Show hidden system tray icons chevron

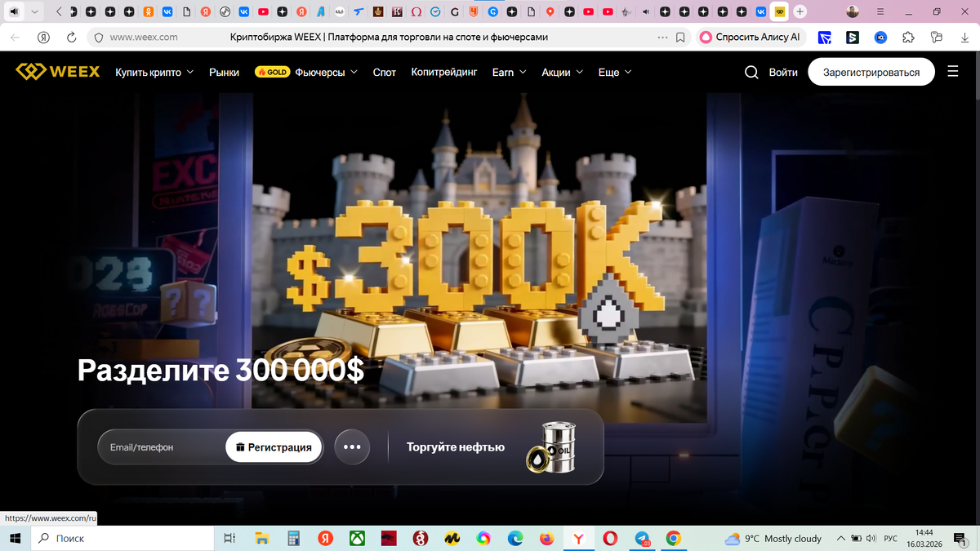point(840,538)
